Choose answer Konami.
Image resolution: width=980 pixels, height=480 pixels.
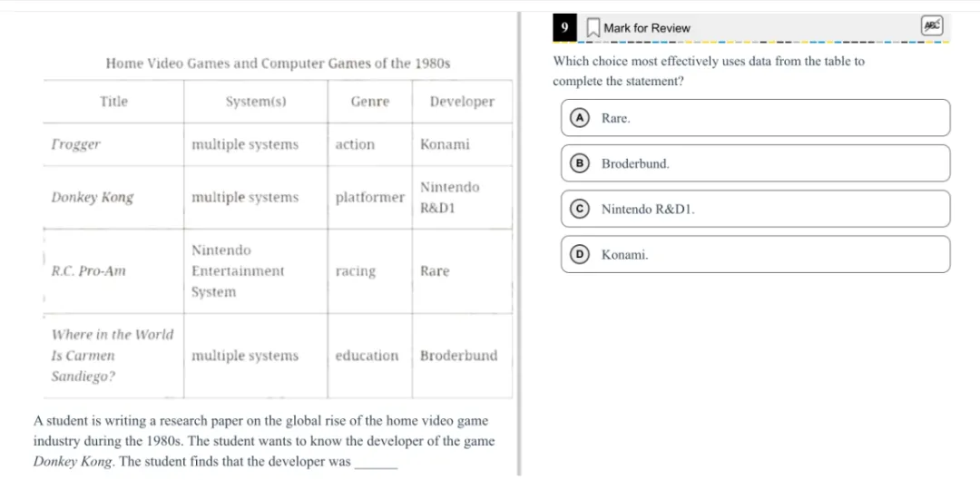click(x=755, y=254)
